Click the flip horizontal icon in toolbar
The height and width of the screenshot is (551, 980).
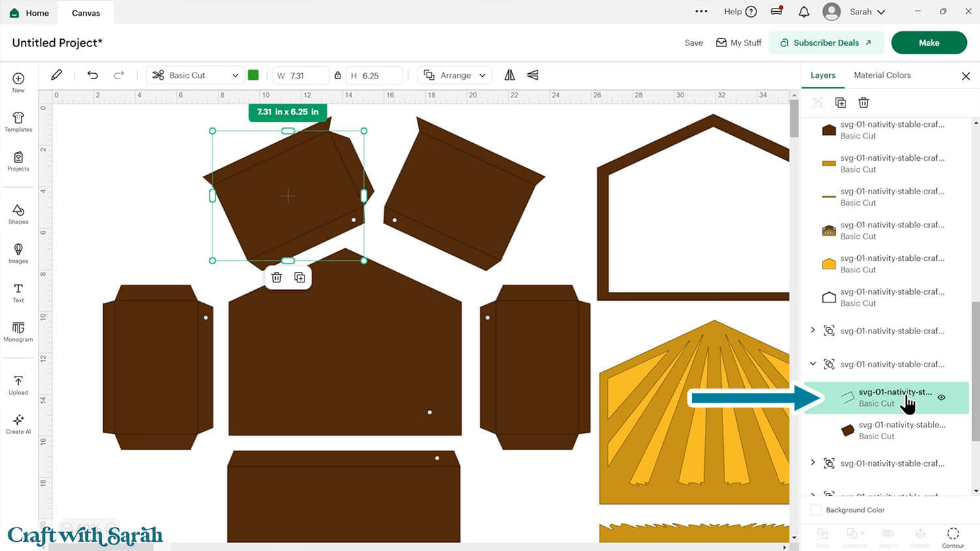pyautogui.click(x=510, y=75)
